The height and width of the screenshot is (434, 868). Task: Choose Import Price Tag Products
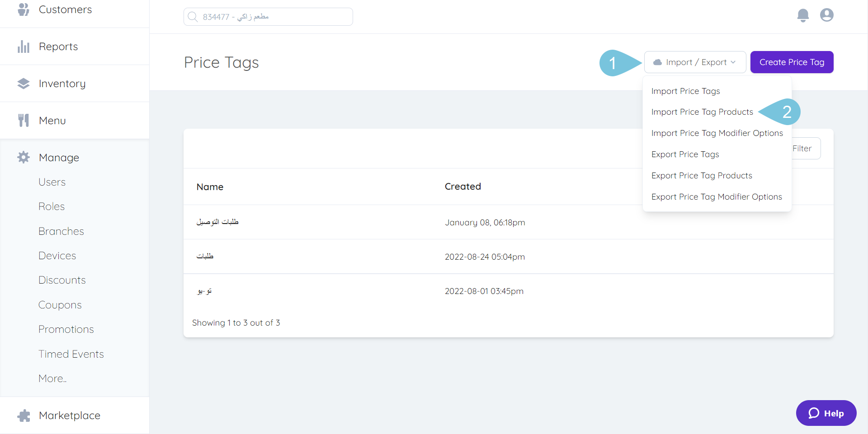coord(702,112)
